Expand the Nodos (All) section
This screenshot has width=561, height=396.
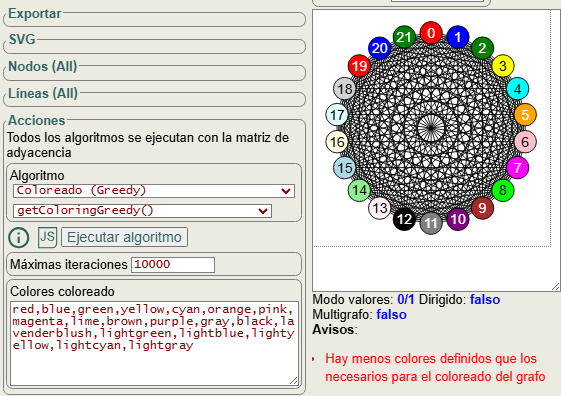(43, 66)
